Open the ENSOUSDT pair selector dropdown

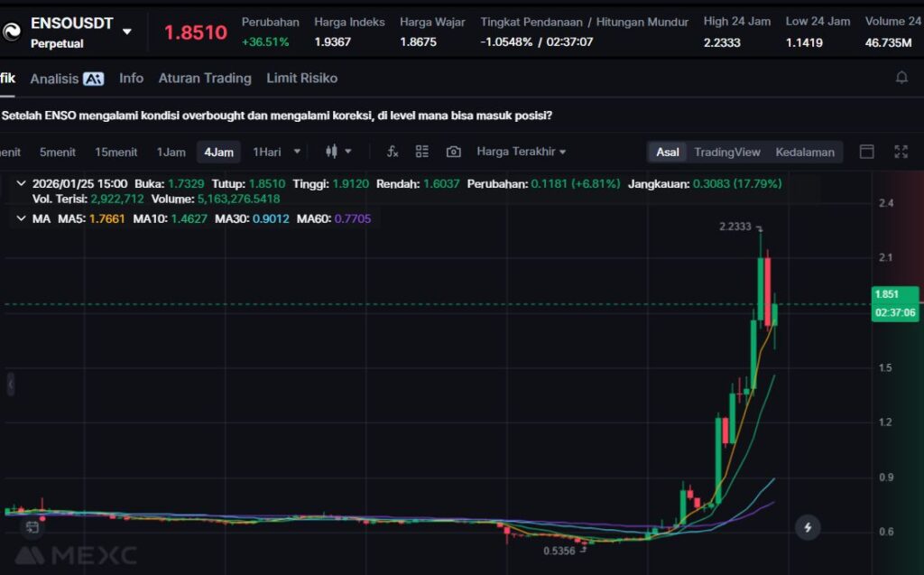127,32
